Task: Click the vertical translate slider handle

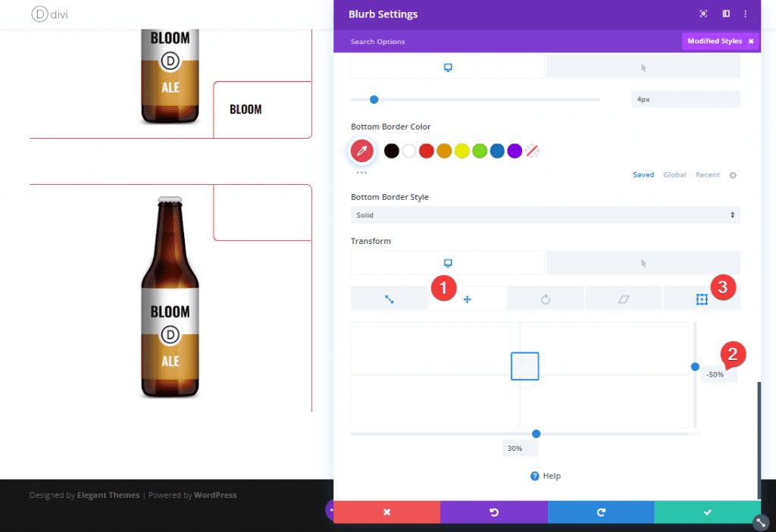Action: pos(695,367)
